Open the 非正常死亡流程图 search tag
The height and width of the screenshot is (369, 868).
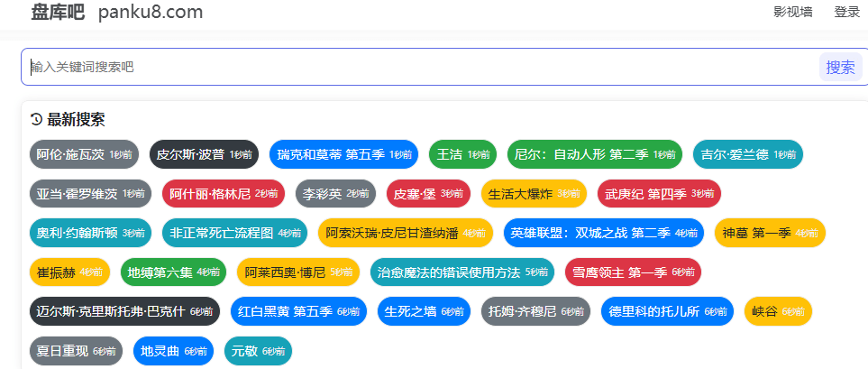(234, 233)
